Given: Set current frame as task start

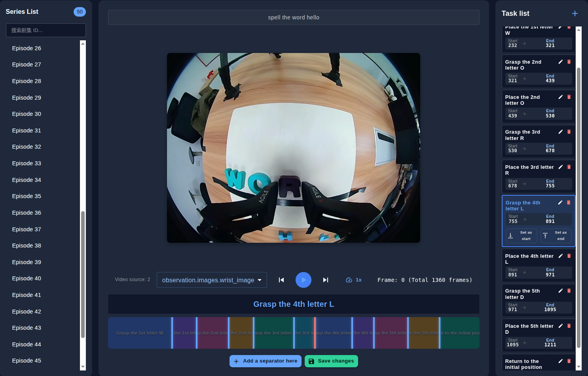Looking at the screenshot, I should click(x=522, y=236).
